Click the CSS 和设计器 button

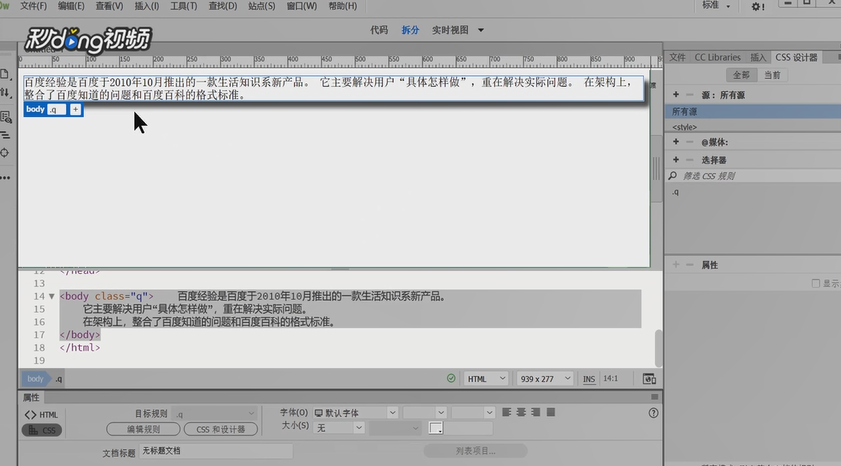[220, 429]
